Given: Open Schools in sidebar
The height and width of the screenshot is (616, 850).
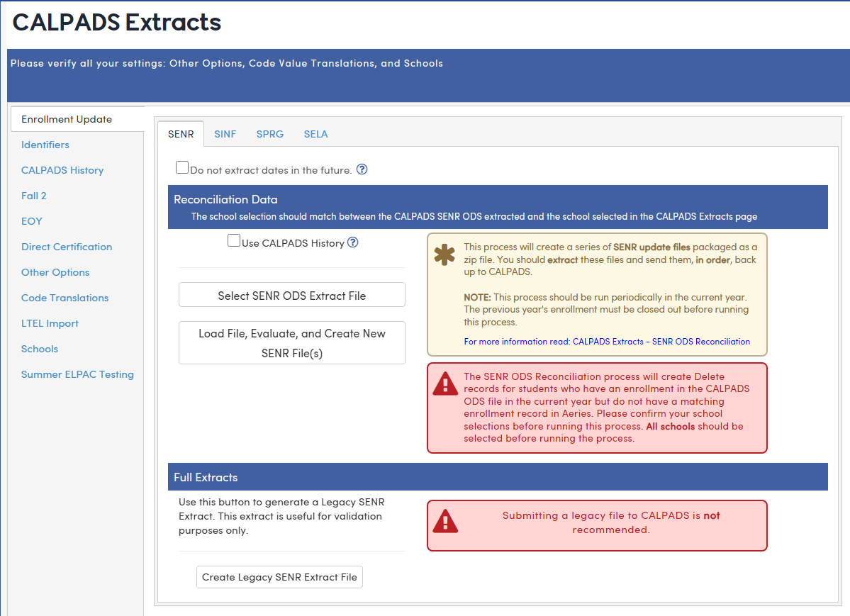Looking at the screenshot, I should click(40, 349).
